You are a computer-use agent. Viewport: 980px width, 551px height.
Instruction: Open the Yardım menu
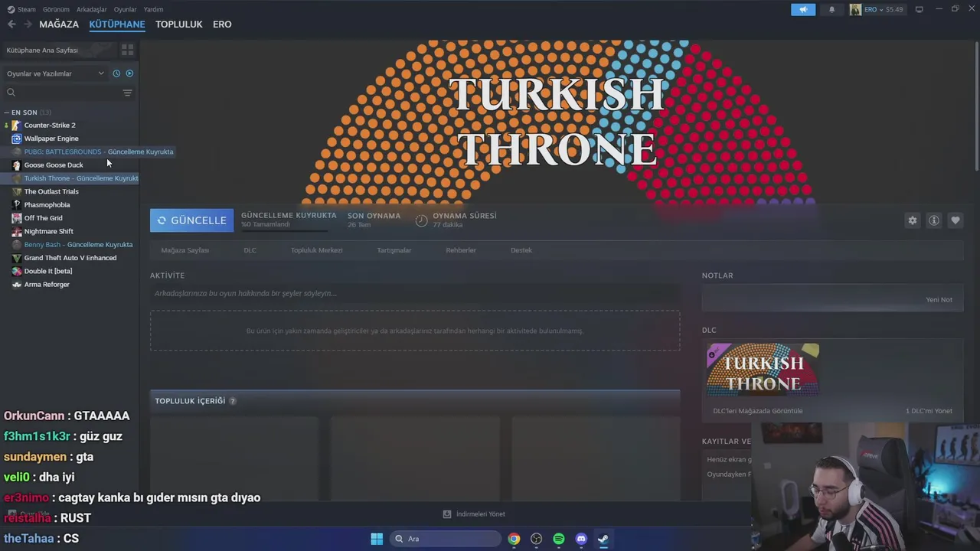[154, 9]
